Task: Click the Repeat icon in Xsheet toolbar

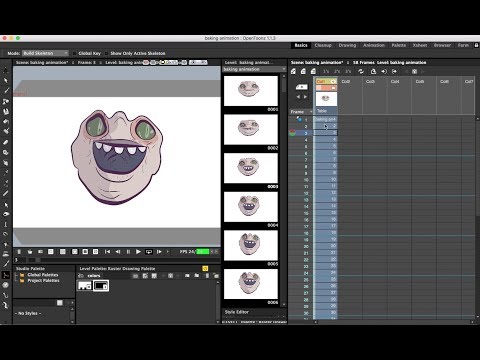Action: tap(361, 71)
